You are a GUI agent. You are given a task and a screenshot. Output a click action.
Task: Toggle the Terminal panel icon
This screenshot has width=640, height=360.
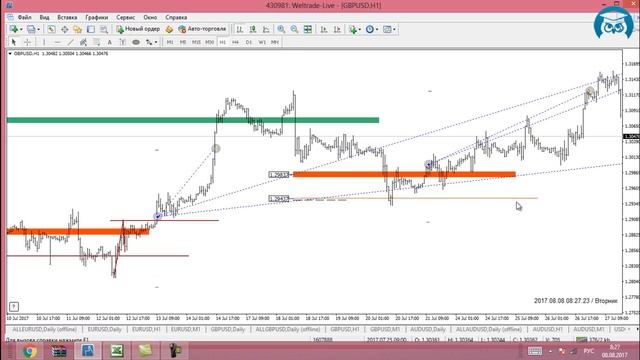(x=91, y=29)
